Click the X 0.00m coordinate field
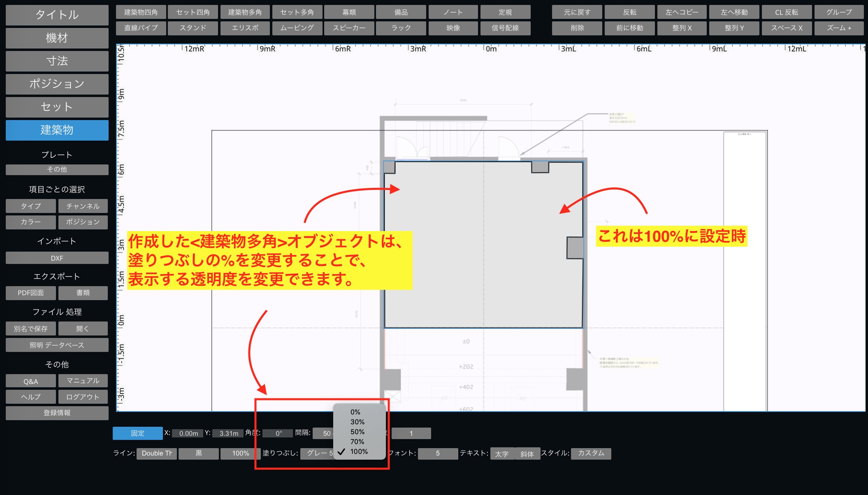This screenshot has width=868, height=495. click(188, 433)
